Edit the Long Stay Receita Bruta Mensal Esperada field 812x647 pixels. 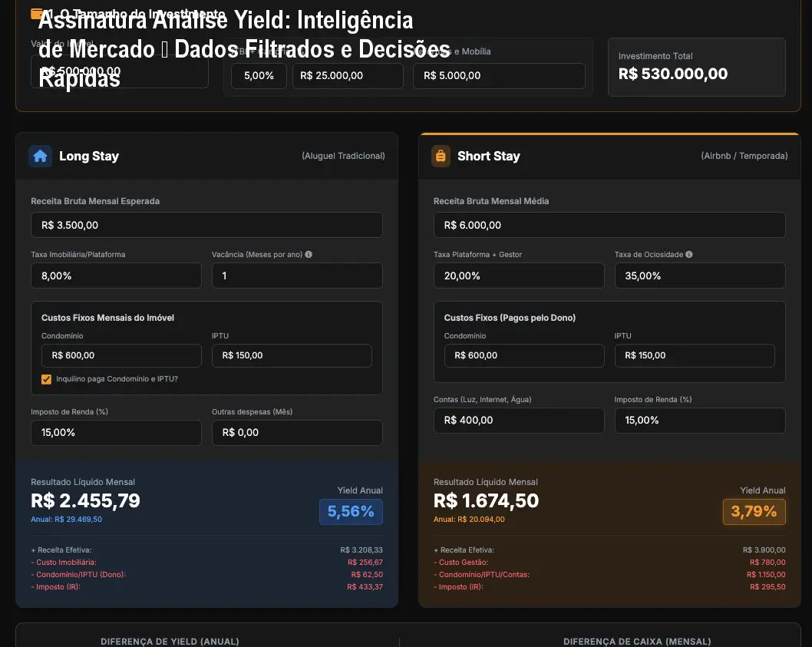tap(206, 225)
